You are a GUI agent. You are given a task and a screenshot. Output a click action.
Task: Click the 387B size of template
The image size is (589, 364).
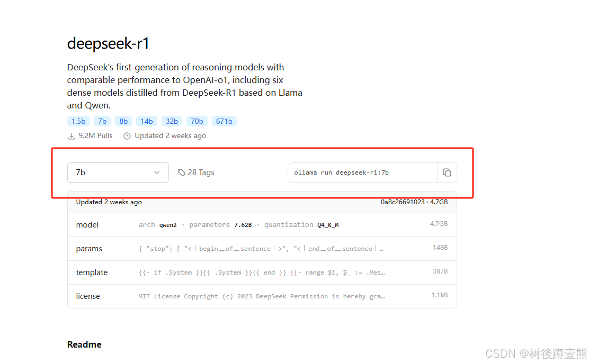[440, 271]
